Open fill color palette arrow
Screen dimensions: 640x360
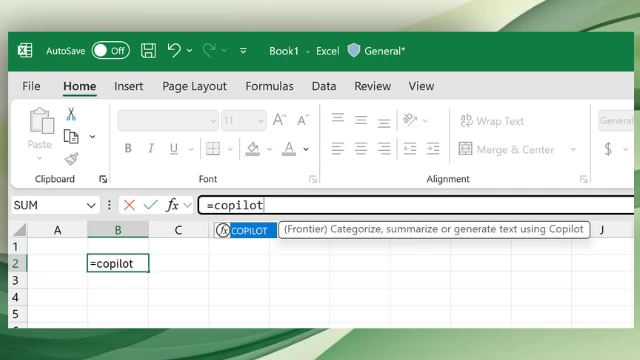[269, 149]
